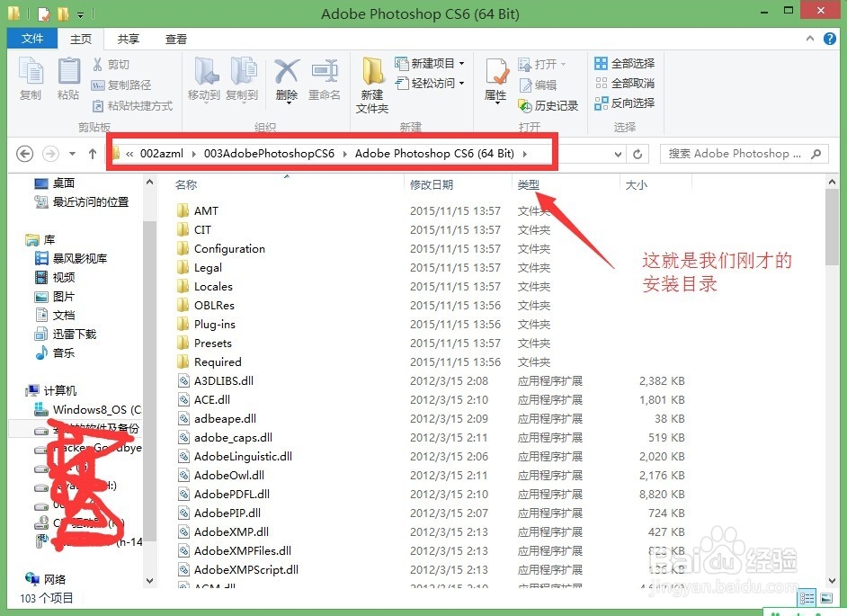Click the file list vertical scrollbar
The width and height of the screenshot is (847, 616).
(832, 227)
